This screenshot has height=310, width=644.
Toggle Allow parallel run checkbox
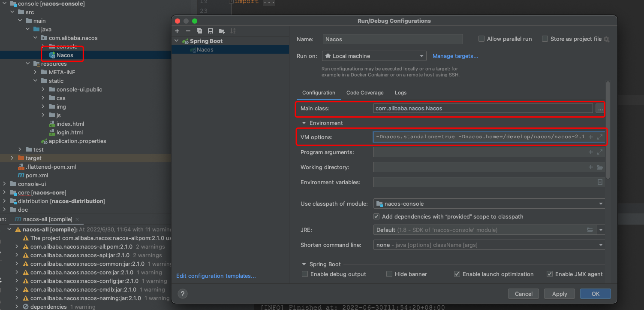click(481, 39)
